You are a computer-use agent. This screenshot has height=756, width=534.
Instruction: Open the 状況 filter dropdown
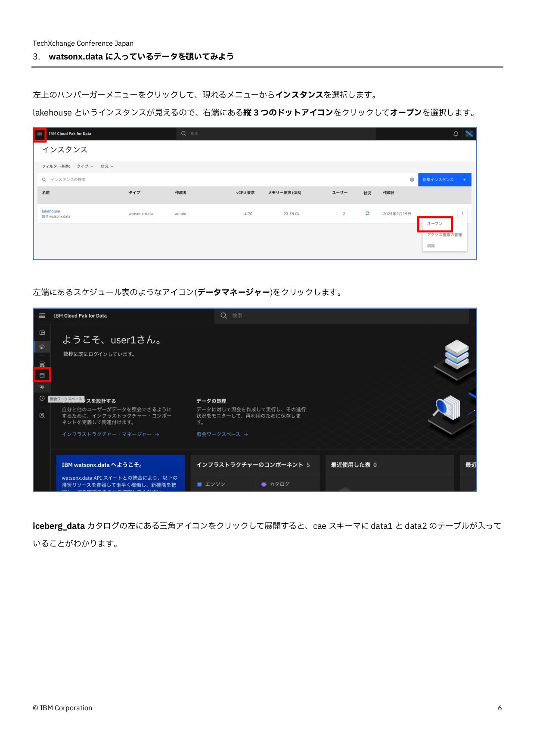(107, 166)
